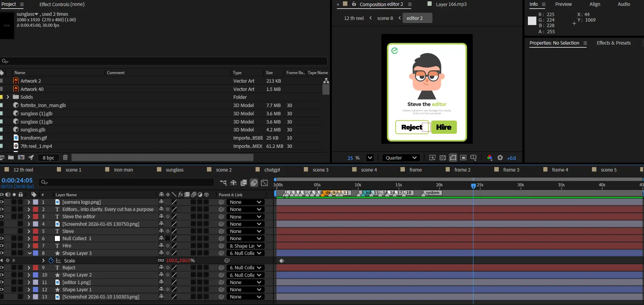Click the Scale property stopwatch

click(x=51, y=260)
